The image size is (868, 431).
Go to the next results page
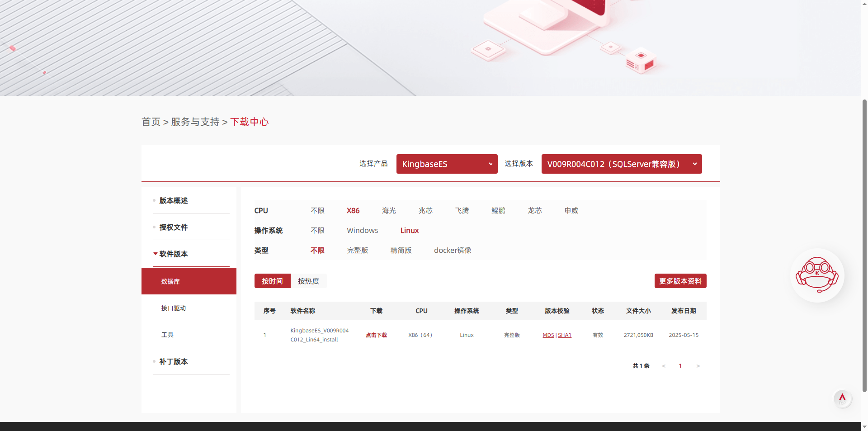698,366
